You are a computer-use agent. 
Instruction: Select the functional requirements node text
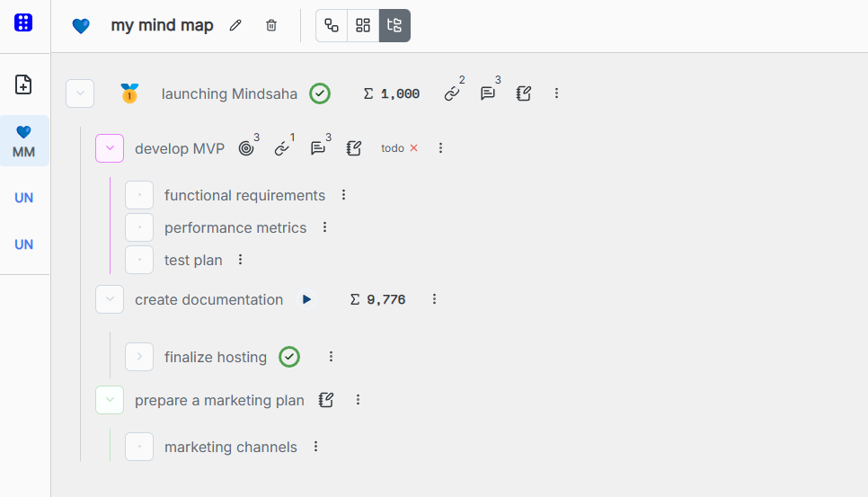[244, 195]
